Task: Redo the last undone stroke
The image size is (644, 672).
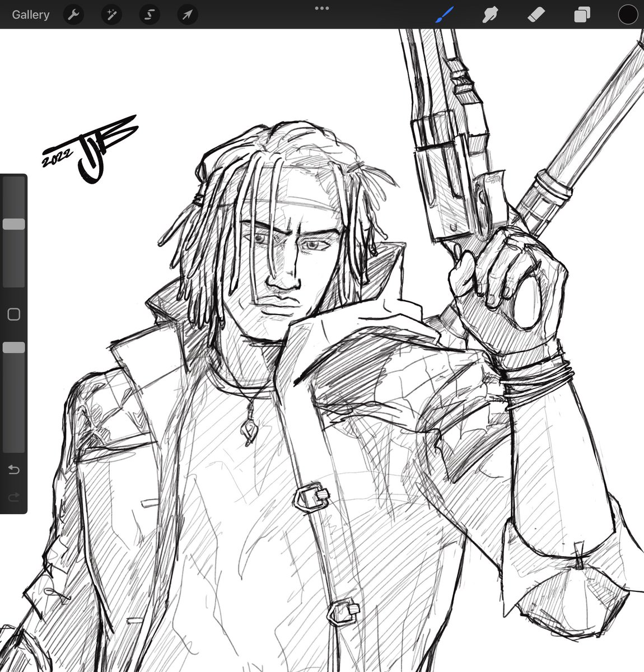Action: pos(14,496)
